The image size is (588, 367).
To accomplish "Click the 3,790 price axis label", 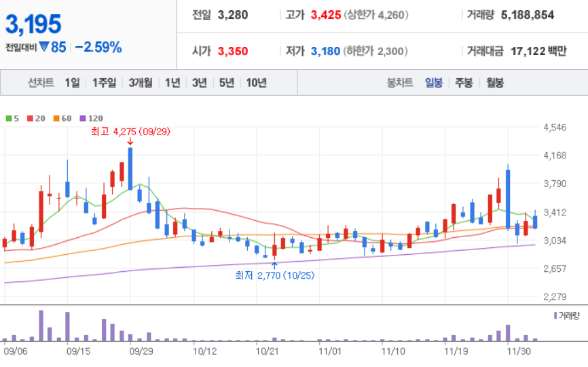I will 555,184.
